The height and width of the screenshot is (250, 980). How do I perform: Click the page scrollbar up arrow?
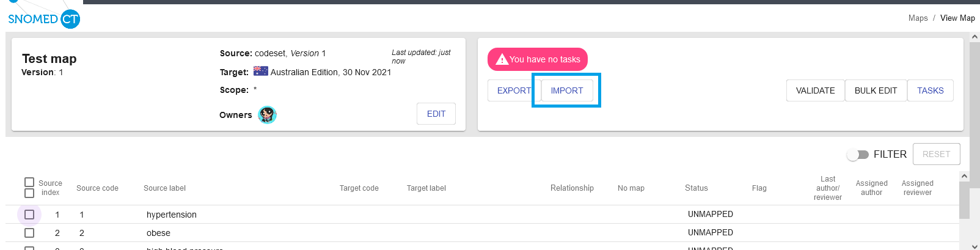(x=975, y=37)
